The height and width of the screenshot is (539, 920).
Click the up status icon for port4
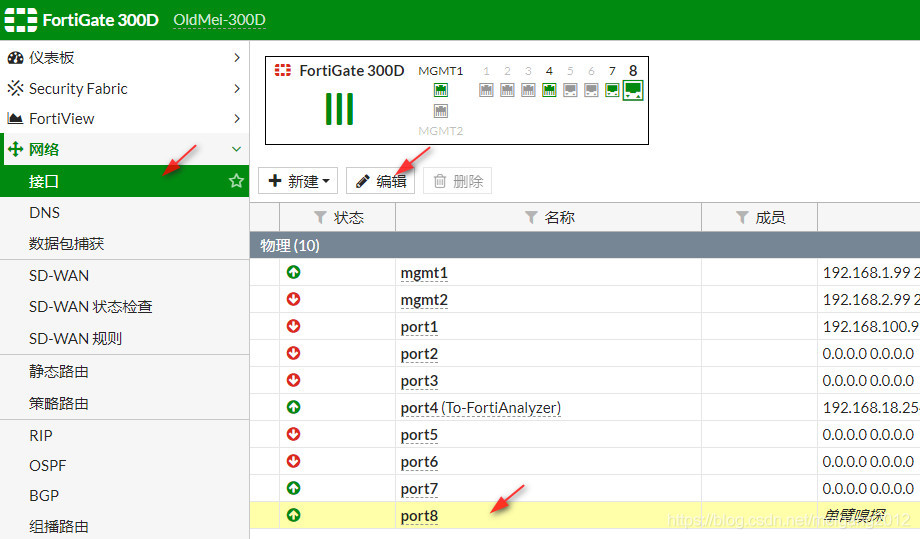coord(293,407)
